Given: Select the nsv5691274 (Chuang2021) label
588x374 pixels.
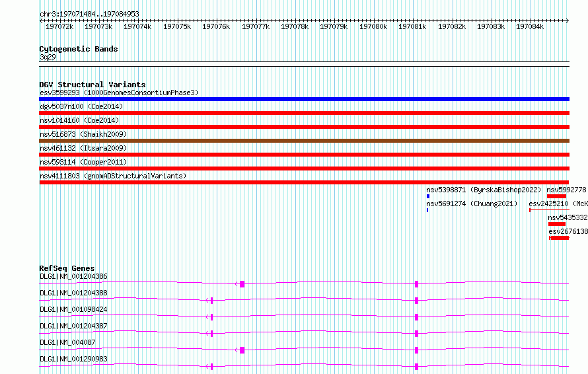Looking at the screenshot, I should (x=472, y=204).
